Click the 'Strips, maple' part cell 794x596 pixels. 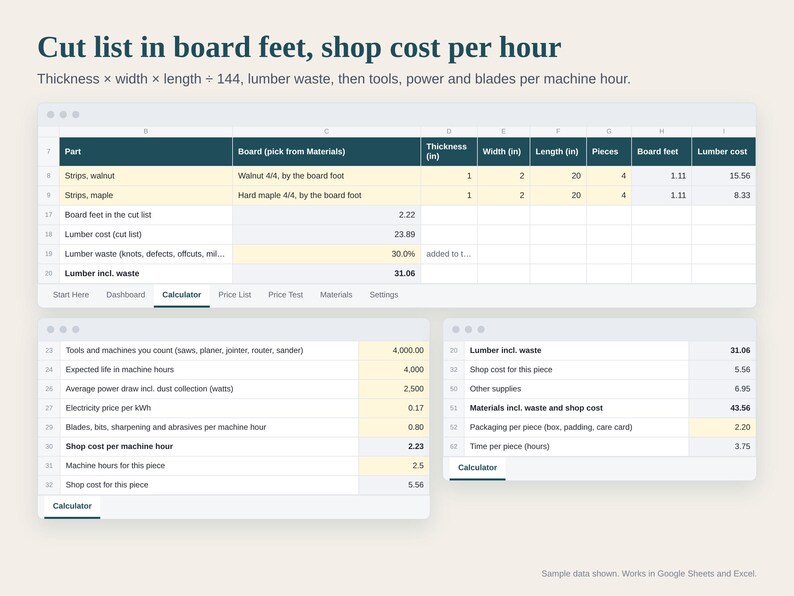pos(146,195)
